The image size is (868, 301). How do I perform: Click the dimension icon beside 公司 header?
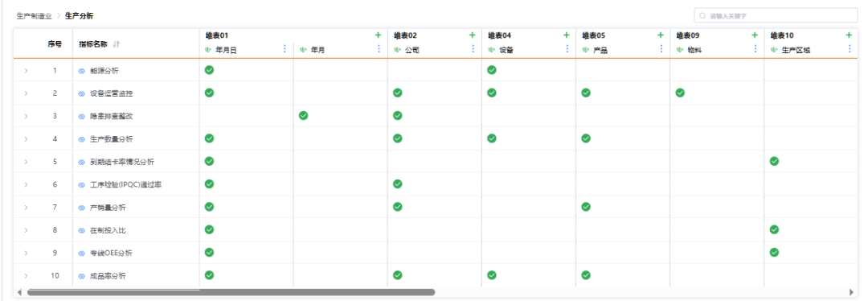point(397,50)
